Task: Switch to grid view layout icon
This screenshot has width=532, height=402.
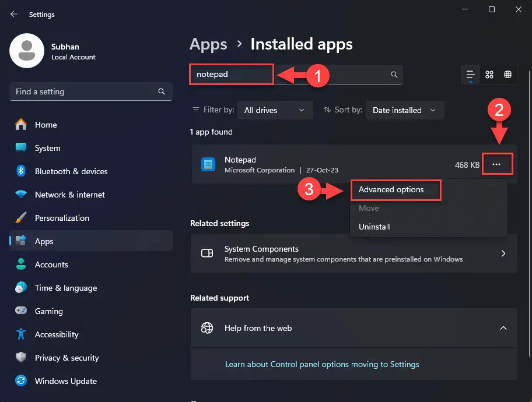Action: tap(489, 75)
